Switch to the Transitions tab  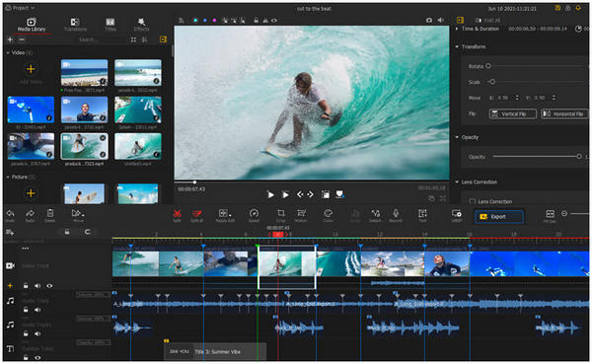75,25
